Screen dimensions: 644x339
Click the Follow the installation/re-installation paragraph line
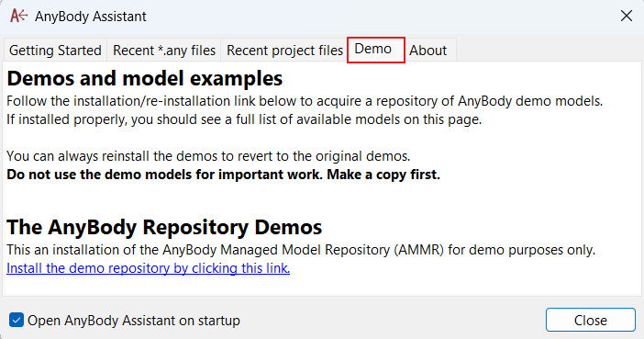pos(305,101)
